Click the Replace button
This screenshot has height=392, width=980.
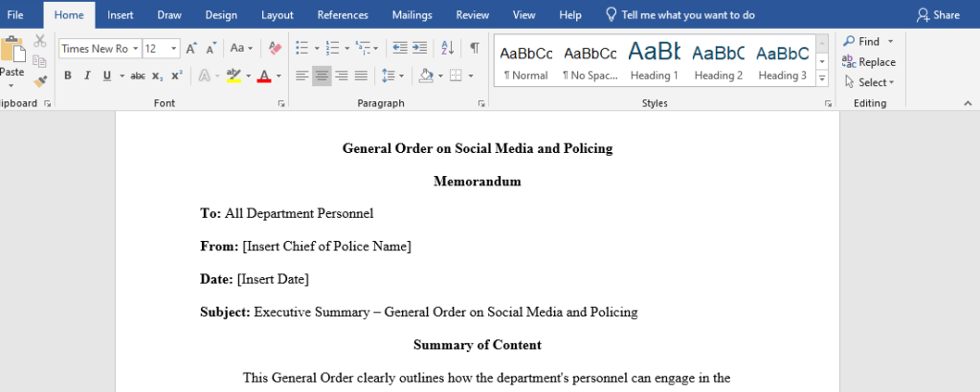point(869,62)
